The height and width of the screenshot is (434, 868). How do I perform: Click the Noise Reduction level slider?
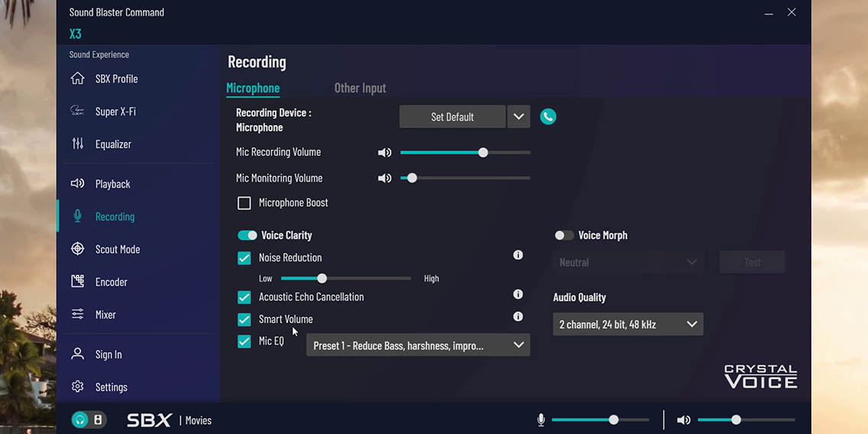click(x=346, y=278)
